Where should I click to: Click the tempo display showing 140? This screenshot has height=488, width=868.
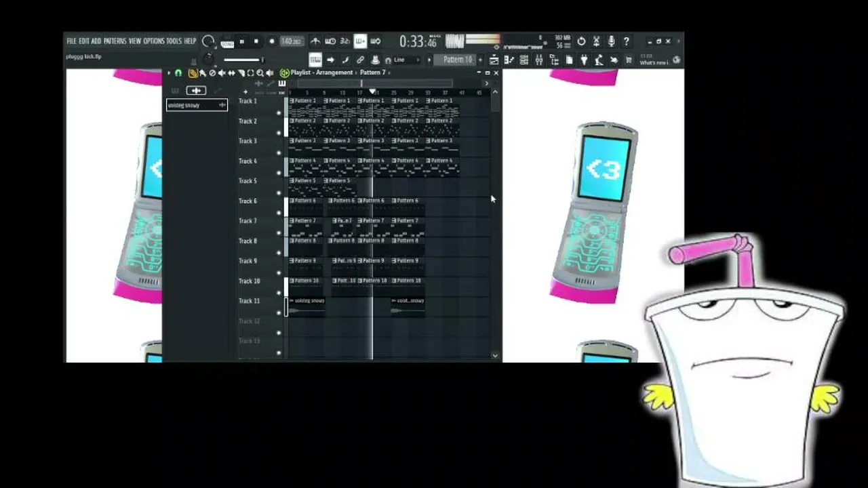tap(292, 41)
